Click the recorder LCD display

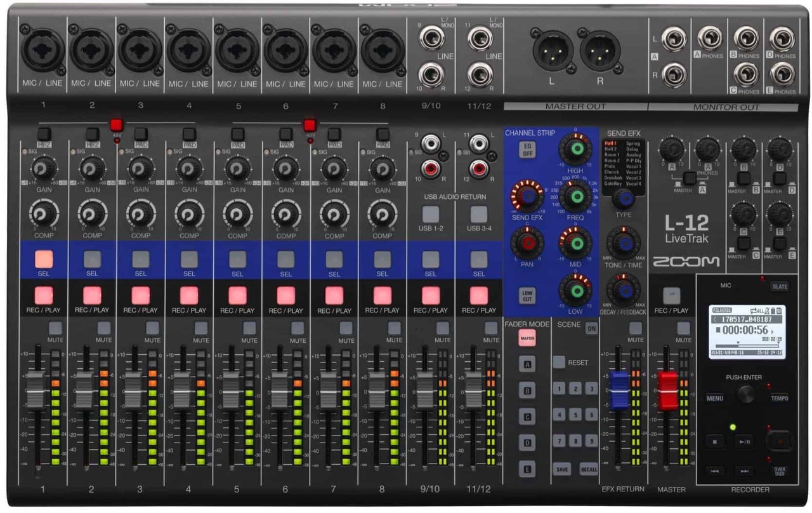pos(747,331)
